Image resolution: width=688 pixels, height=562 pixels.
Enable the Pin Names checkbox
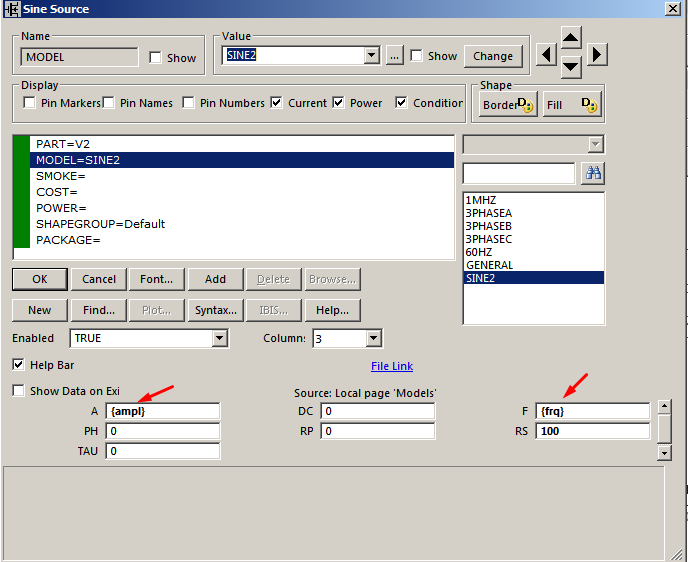point(108,103)
